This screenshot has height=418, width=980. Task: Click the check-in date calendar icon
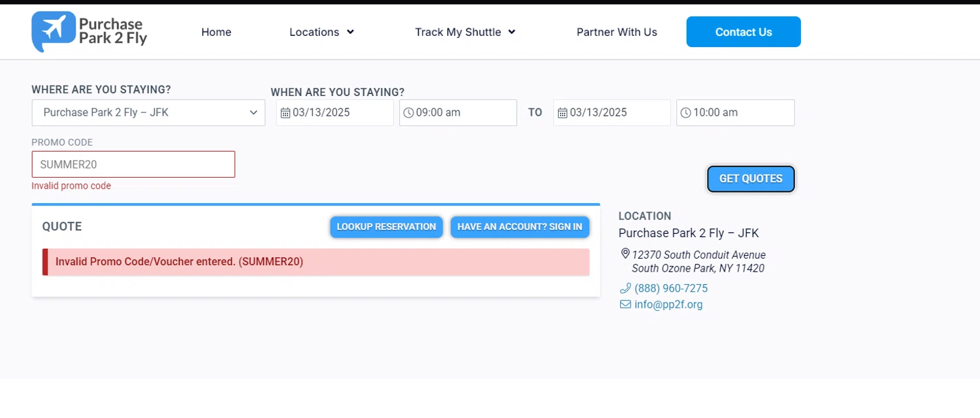tap(286, 113)
